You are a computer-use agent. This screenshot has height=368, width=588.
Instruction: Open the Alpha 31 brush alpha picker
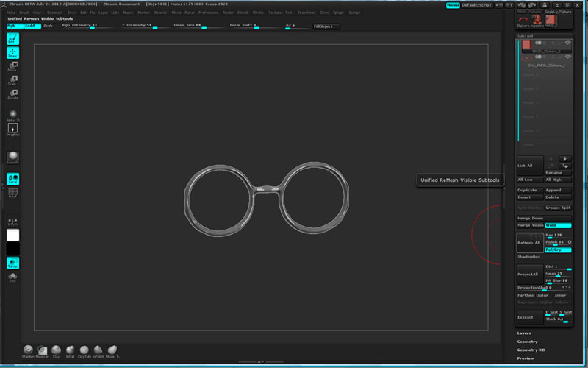click(12, 116)
